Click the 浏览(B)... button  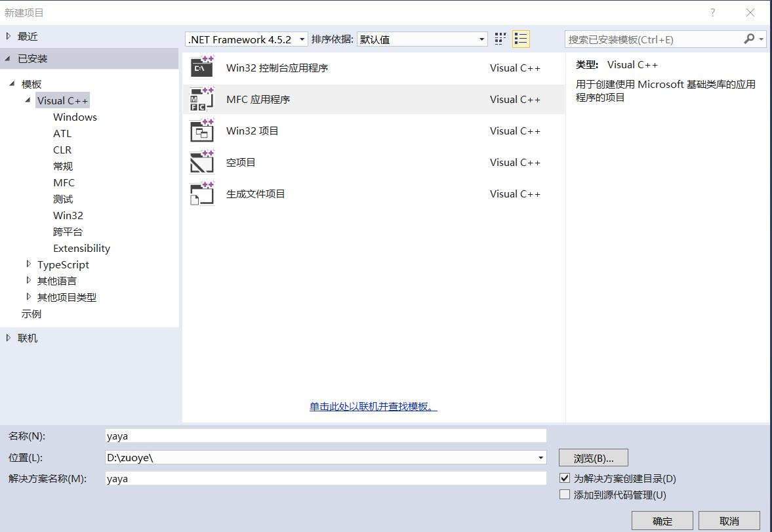[594, 458]
